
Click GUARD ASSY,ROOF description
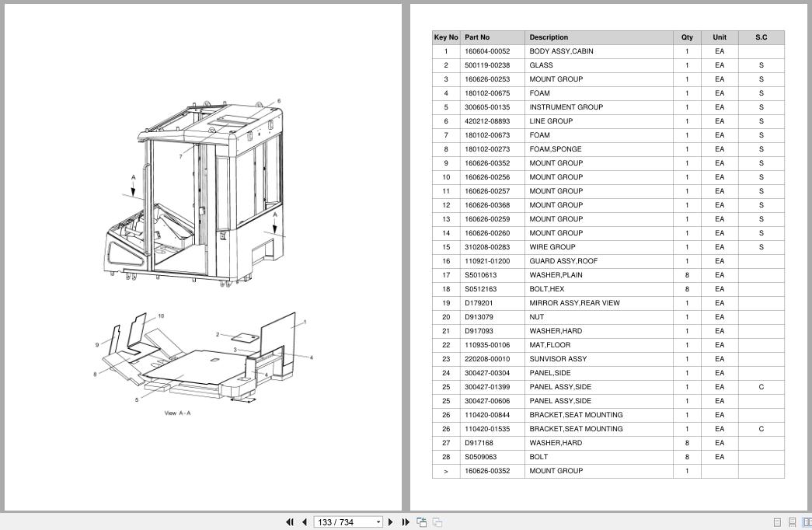(563, 261)
